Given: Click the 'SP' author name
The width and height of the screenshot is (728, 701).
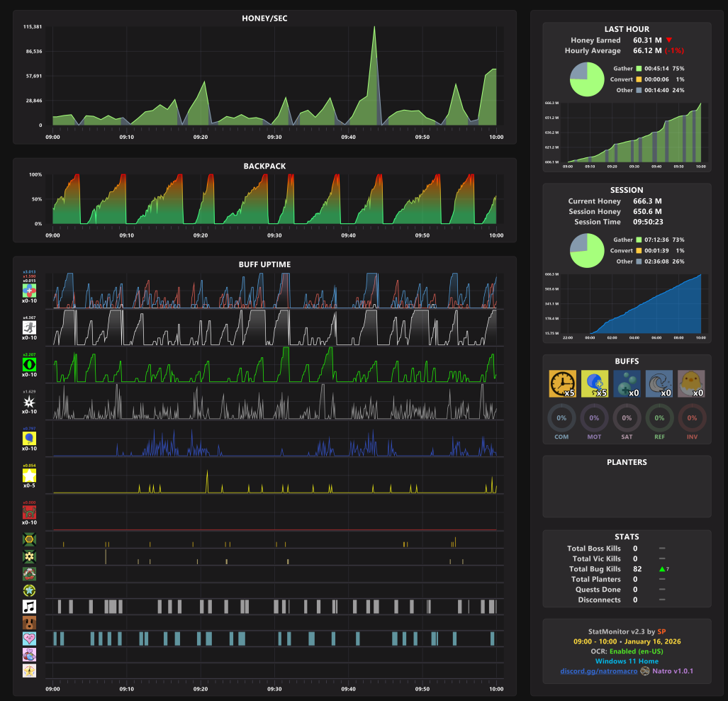Looking at the screenshot, I should pos(661,632).
